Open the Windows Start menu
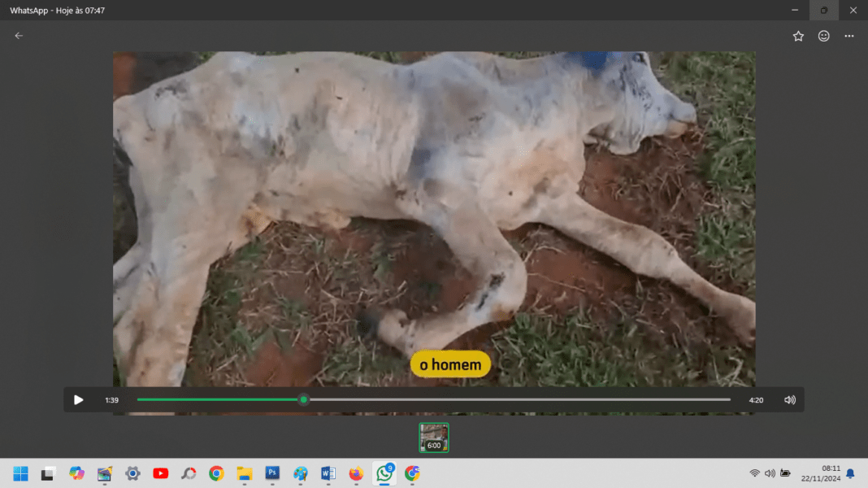This screenshot has width=868, height=488. 20,473
